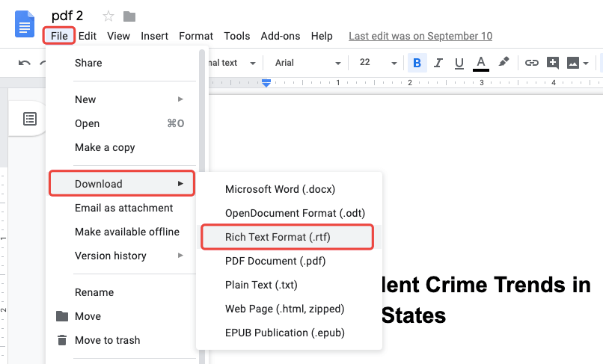
Task: Expand the font size 22 dropdown
Action: 375,63
